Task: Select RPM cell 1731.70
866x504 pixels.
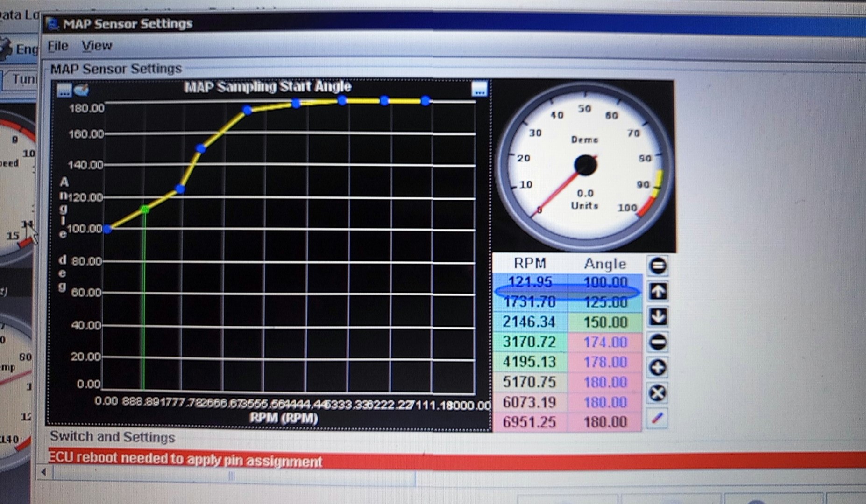Action: pos(530,302)
